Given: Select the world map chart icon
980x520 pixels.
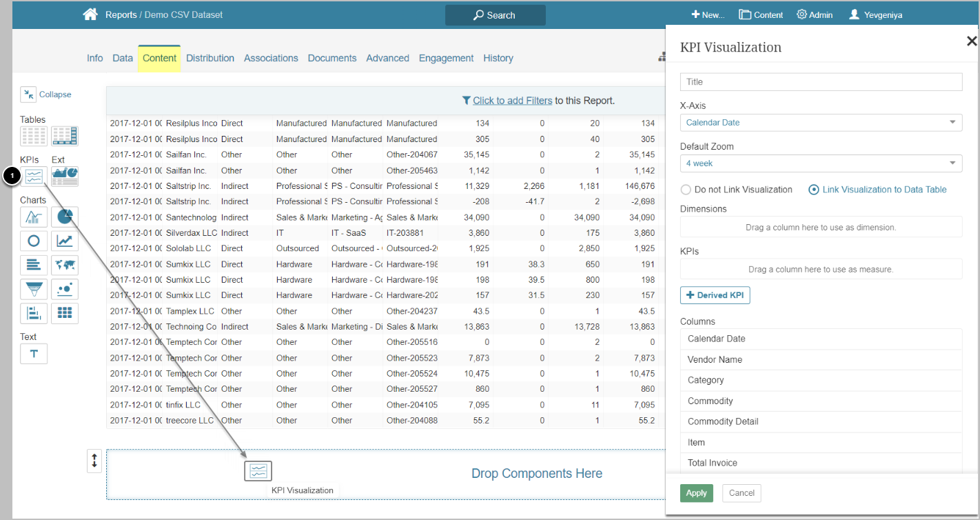Looking at the screenshot, I should click(64, 265).
